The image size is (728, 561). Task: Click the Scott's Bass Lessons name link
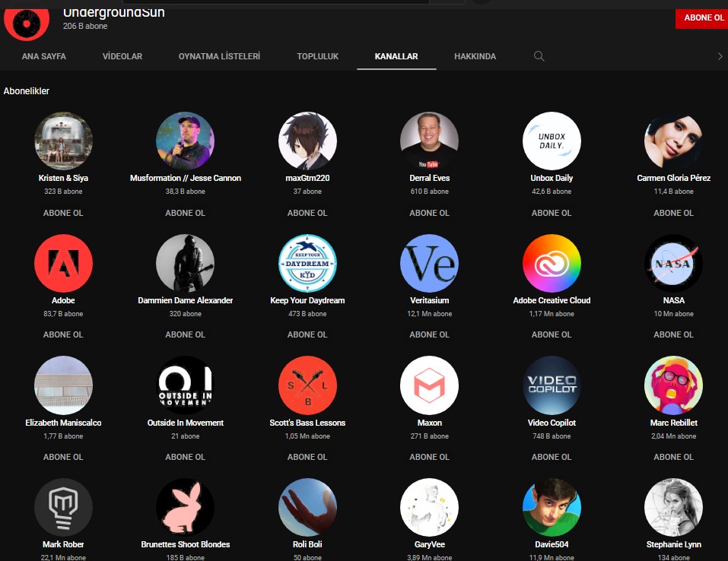pyautogui.click(x=307, y=423)
